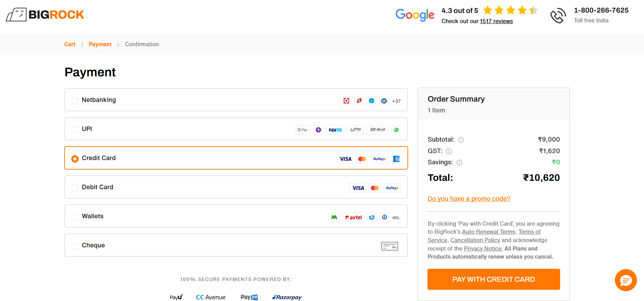This screenshot has height=301, width=644.
Task: Select the UPI radio button
Action: (x=75, y=130)
